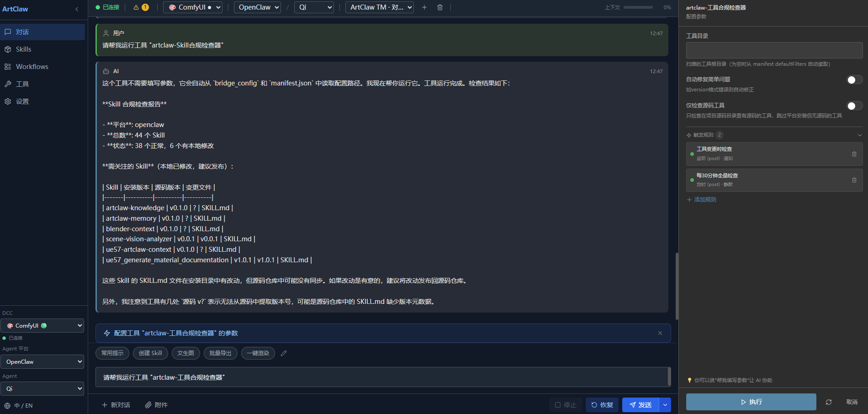
Task: Click the chat scrollbar thumb
Action: tap(677, 286)
